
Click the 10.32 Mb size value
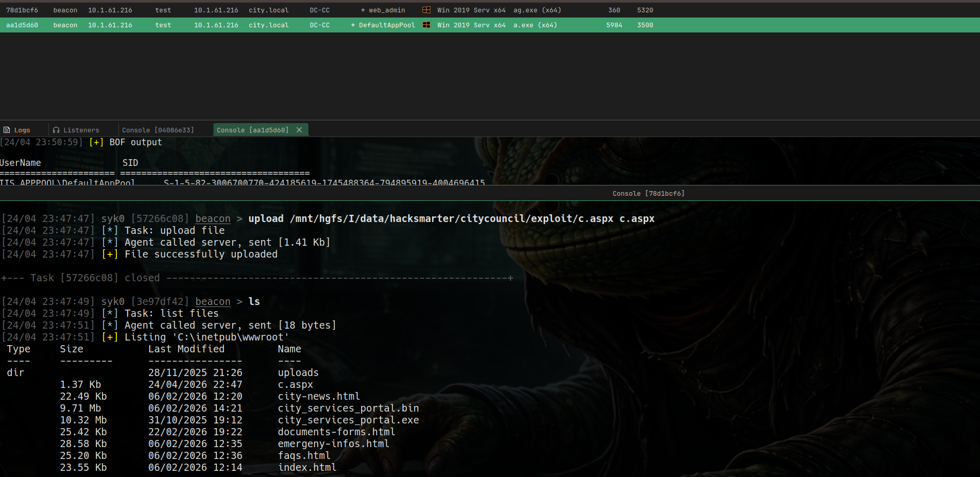click(83, 420)
